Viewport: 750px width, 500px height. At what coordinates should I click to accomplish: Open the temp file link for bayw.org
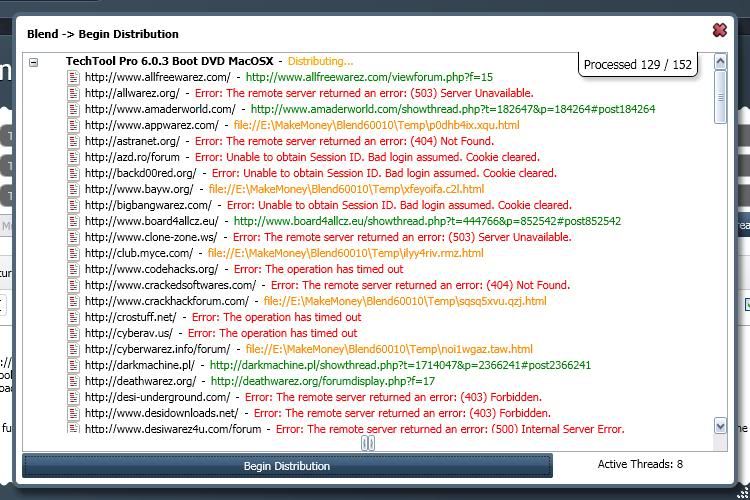[346, 189]
